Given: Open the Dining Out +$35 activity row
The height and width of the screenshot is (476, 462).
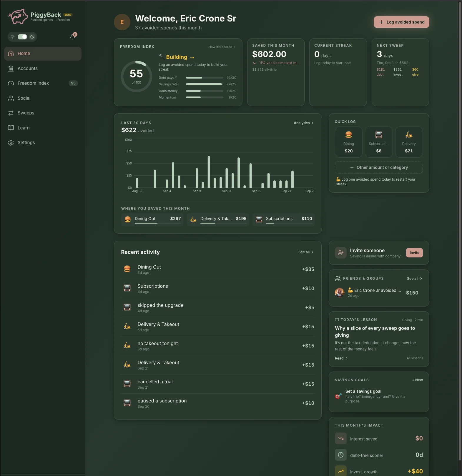Looking at the screenshot, I should click(218, 269).
